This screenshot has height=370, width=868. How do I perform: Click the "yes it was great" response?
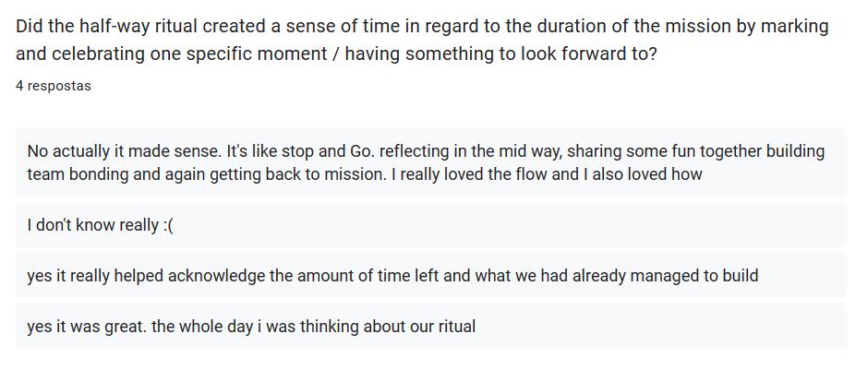pos(251,327)
